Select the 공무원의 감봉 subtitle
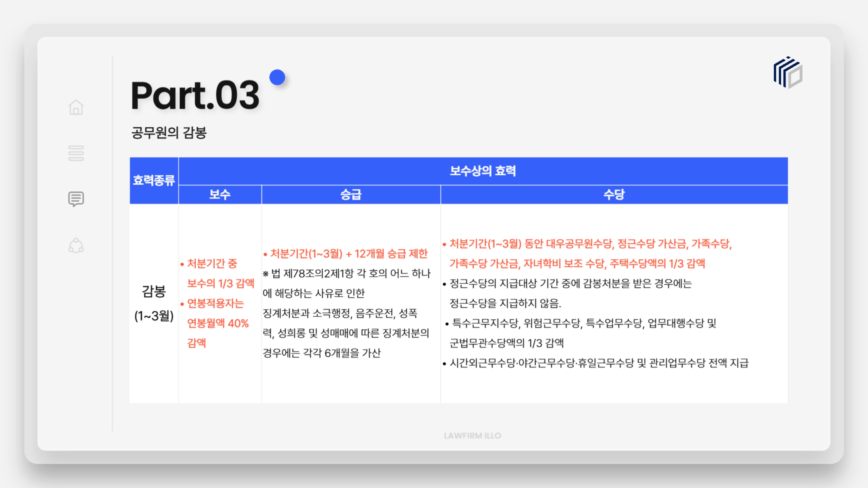 [169, 133]
